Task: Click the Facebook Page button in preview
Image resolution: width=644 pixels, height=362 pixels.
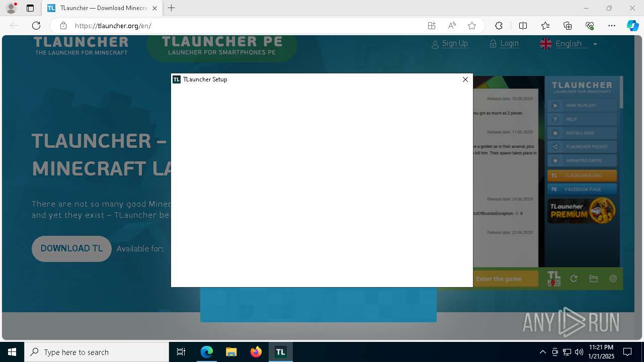Action: coord(582,189)
